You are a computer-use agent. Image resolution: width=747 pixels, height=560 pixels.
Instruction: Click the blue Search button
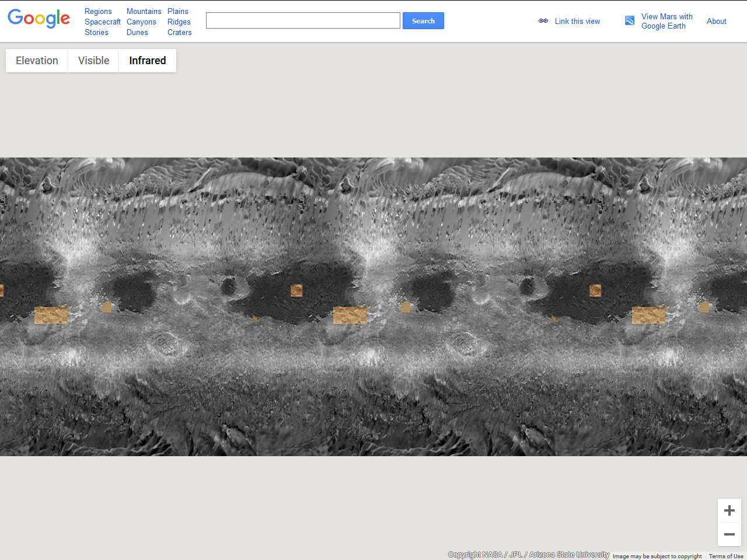pos(423,20)
